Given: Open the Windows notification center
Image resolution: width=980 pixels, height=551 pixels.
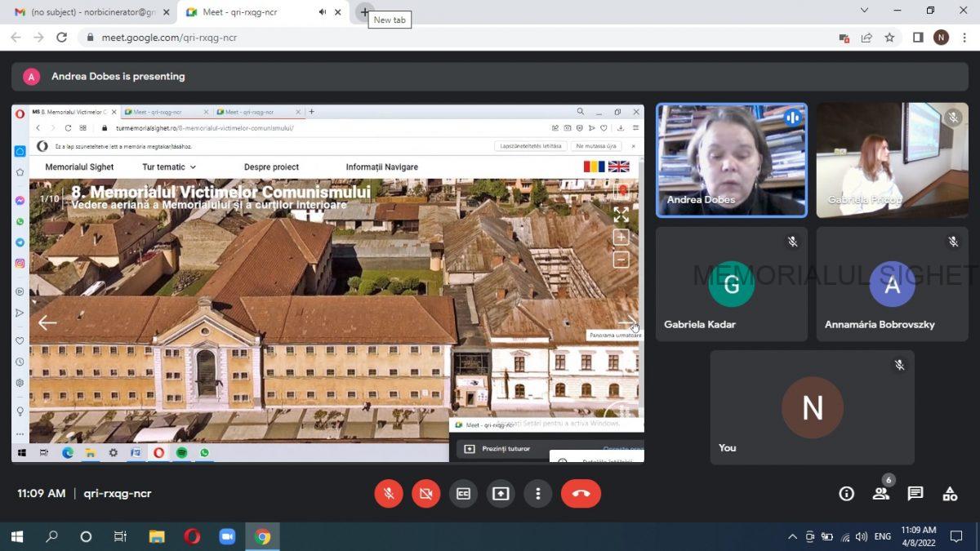Looking at the screenshot, I should 956,536.
